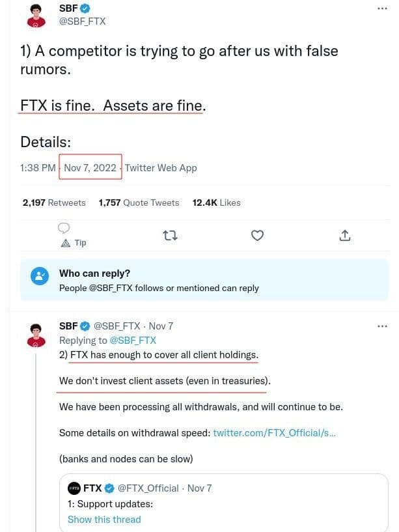Like the tweet with the heart icon
399x532 pixels.
click(x=257, y=235)
